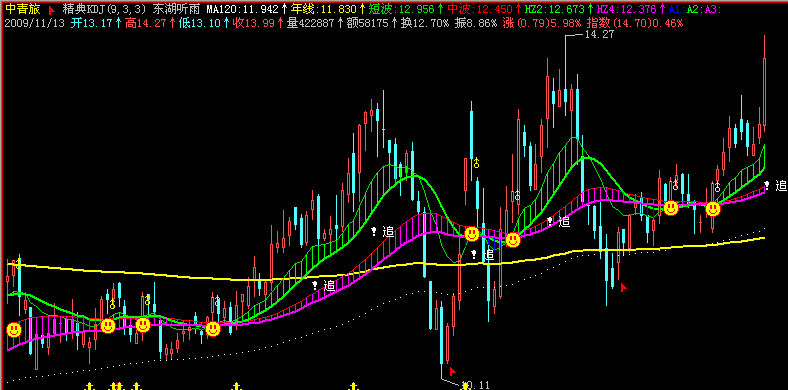Click the 中波:12.450 value
Viewport: 788px width, 390px height.
pos(480,9)
